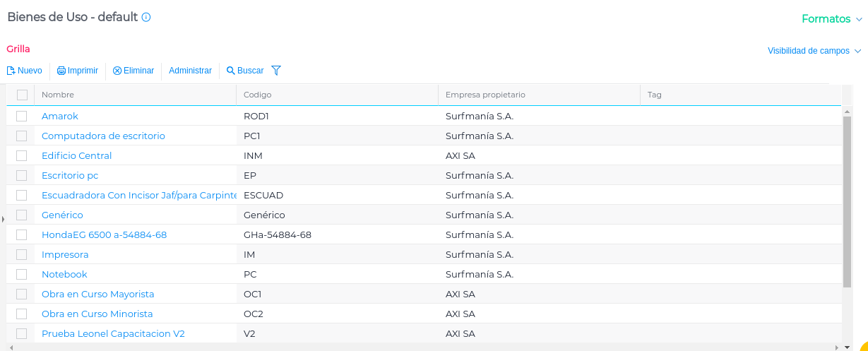868x351 pixels.
Task: Check the Amarok row checkbox
Action: pos(22,116)
